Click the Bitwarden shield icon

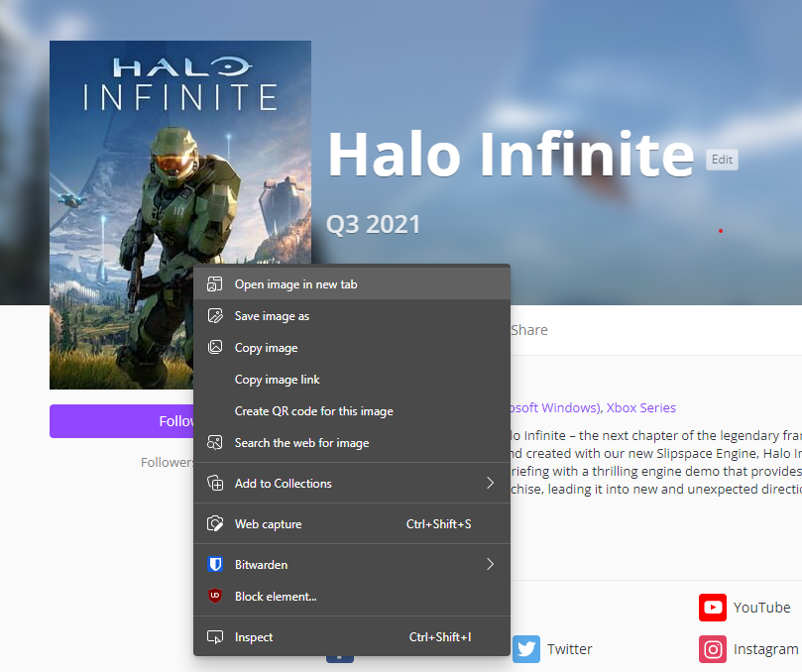point(215,564)
